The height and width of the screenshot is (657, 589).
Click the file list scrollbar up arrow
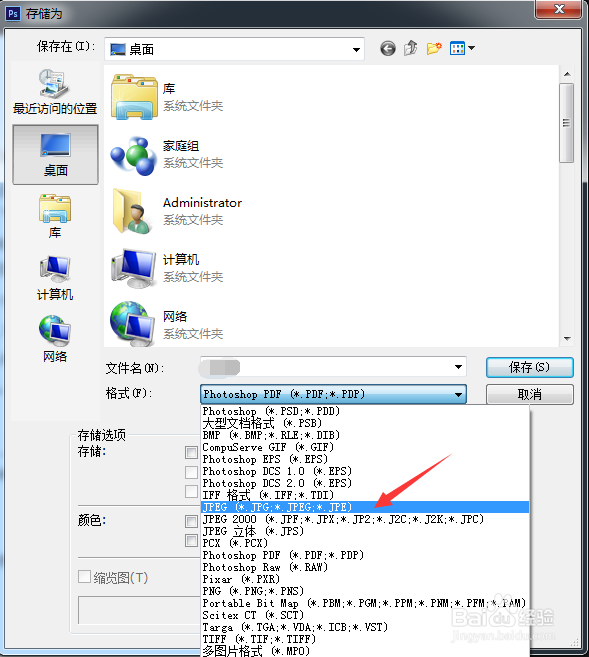click(x=567, y=74)
